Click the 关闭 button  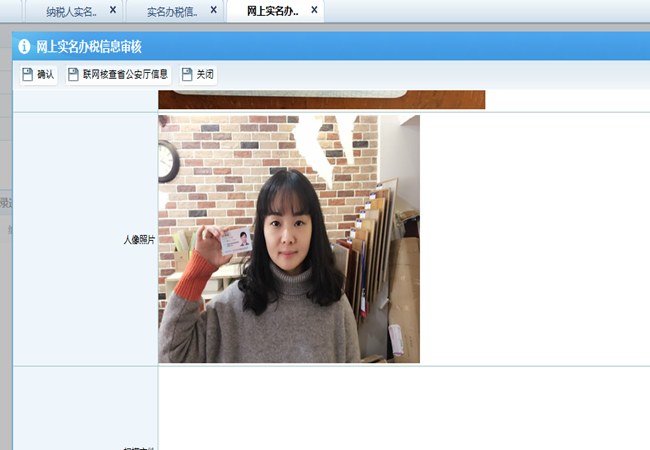198,75
